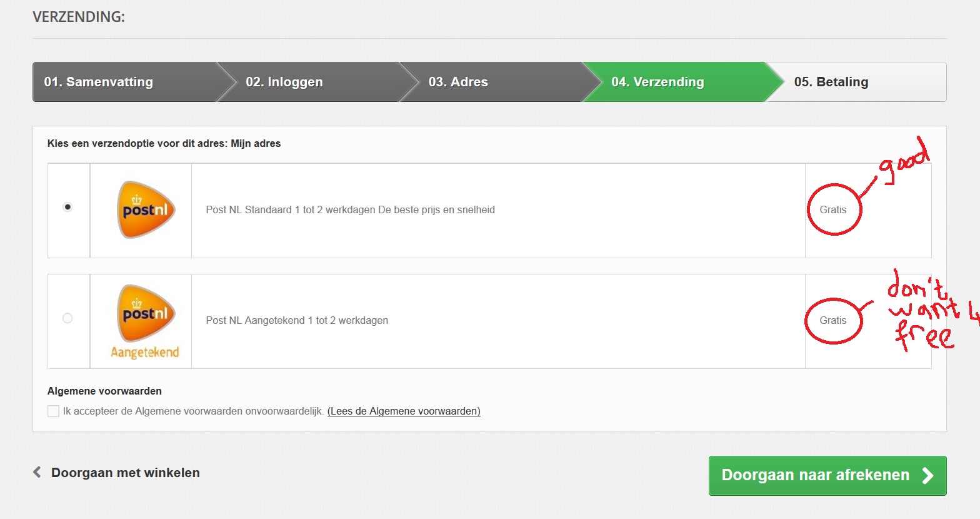Click the arrow icon on Doorgaan naar afrekenen

click(x=928, y=476)
